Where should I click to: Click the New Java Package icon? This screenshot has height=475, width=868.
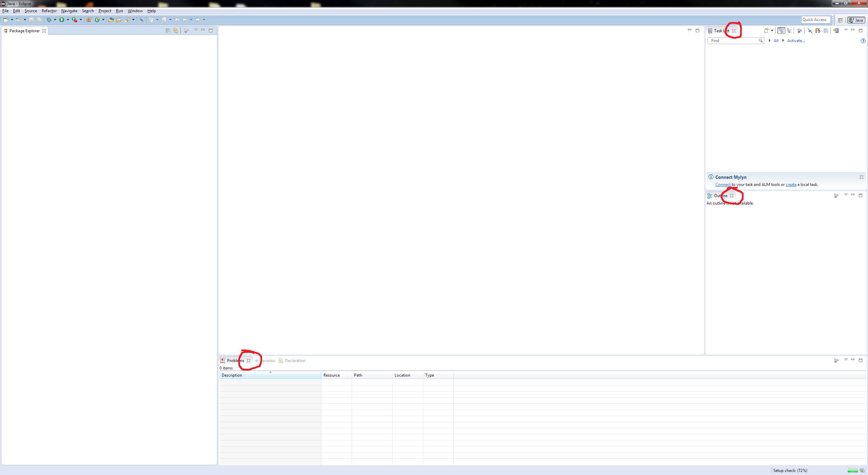pyautogui.click(x=89, y=20)
